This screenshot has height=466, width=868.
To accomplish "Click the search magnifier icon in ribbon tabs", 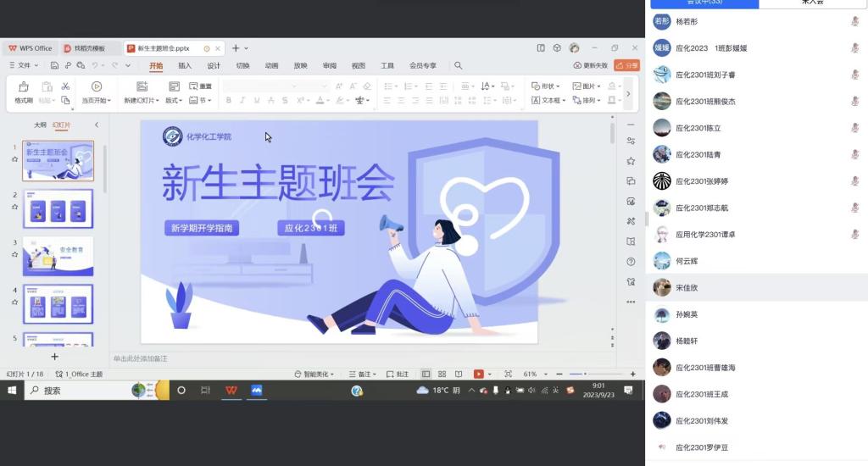I will (459, 65).
